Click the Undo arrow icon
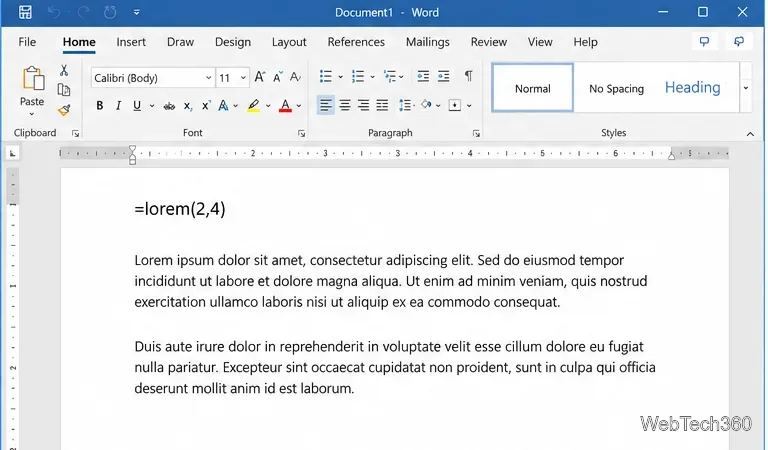 pyautogui.click(x=54, y=12)
